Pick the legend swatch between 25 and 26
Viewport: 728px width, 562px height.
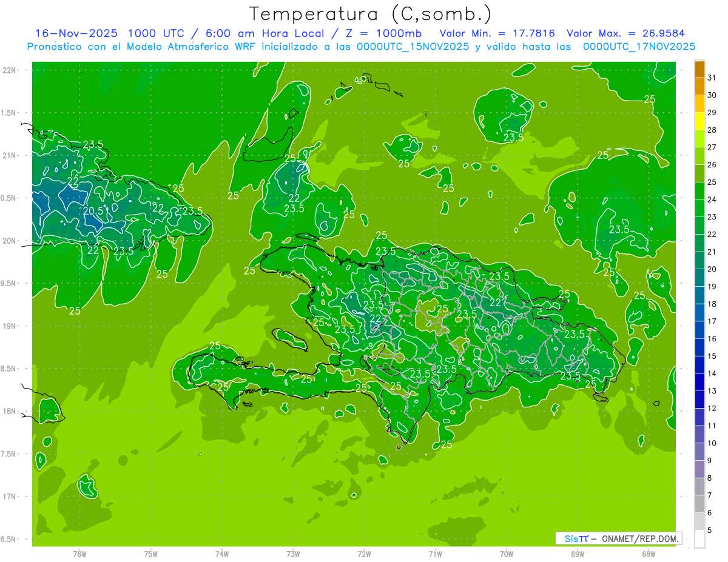pyautogui.click(x=700, y=173)
